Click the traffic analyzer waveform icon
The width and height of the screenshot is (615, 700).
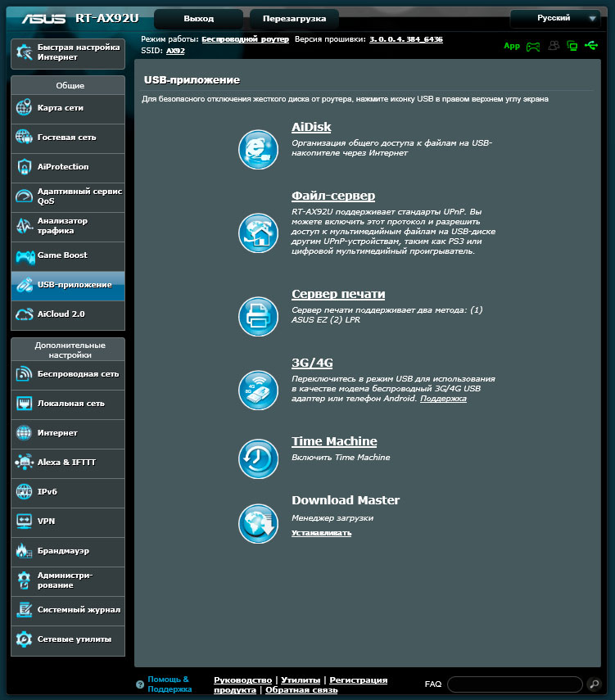pos(24,225)
